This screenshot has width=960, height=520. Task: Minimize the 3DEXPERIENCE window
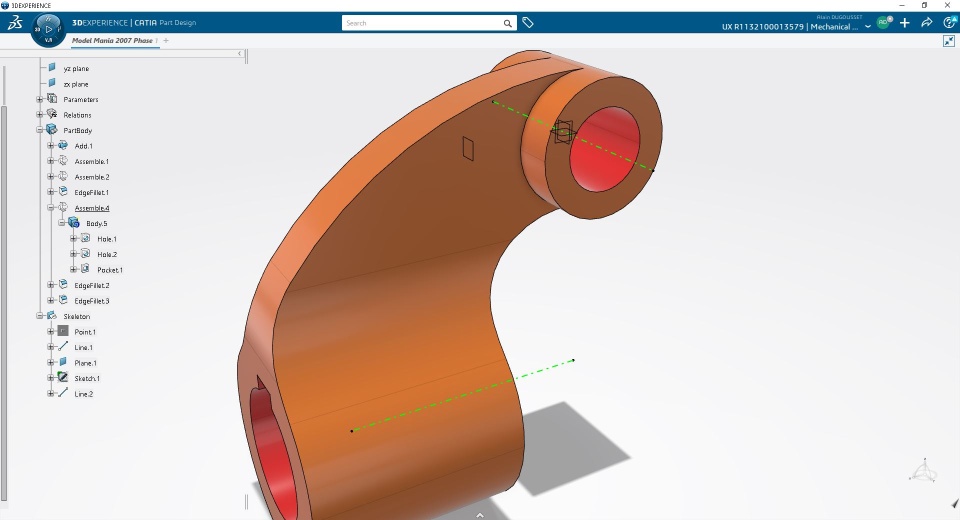pos(902,5)
